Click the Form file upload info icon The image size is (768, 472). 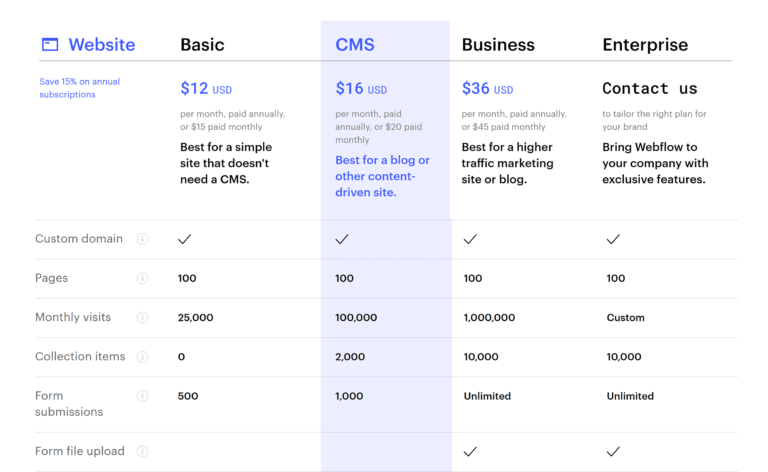tap(142, 451)
